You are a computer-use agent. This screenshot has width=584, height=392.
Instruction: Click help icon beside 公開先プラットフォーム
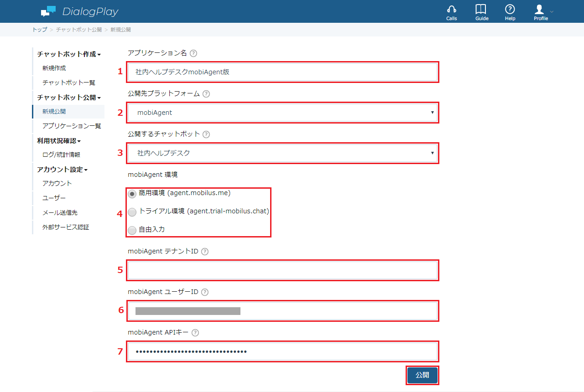pos(206,94)
